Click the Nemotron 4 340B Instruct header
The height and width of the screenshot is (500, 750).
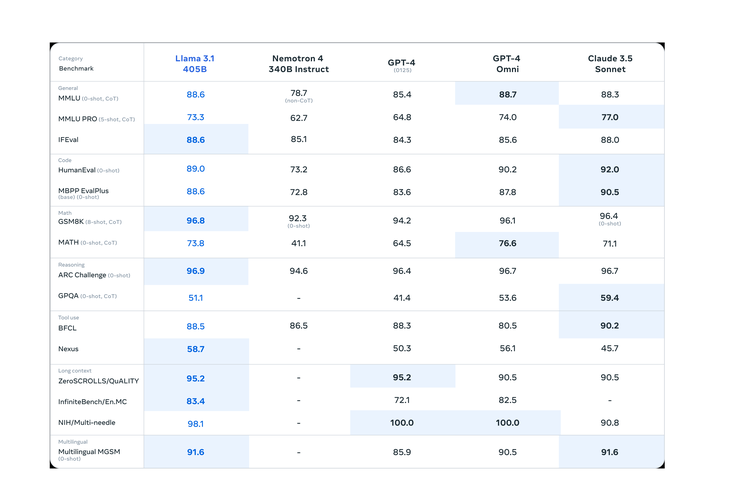click(298, 64)
